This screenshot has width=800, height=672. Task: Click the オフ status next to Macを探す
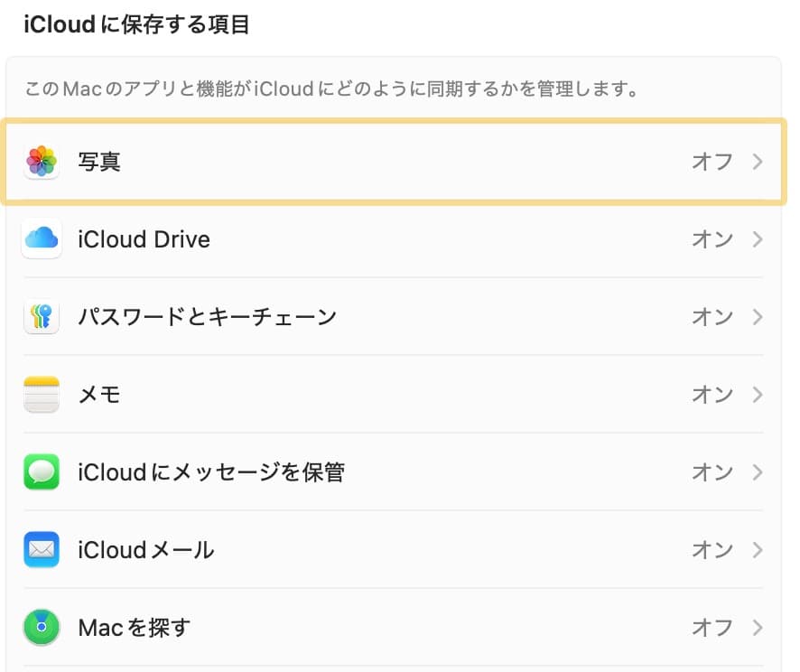tap(712, 627)
